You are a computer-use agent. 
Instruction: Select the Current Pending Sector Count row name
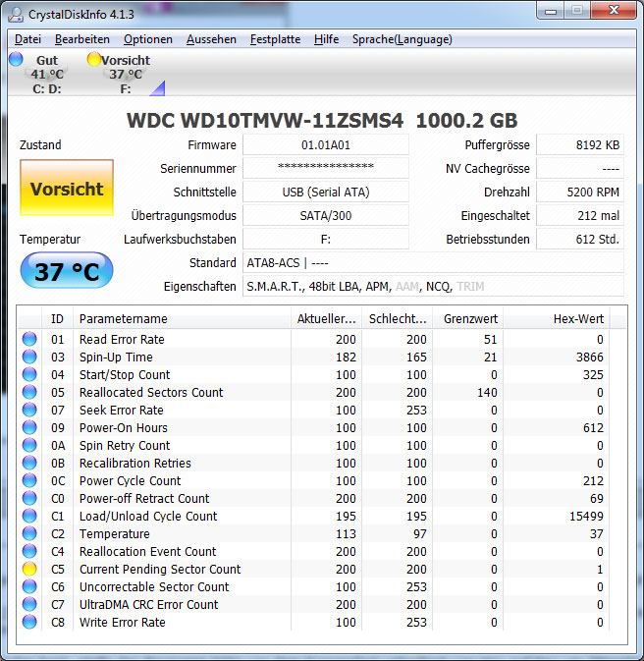pos(160,569)
